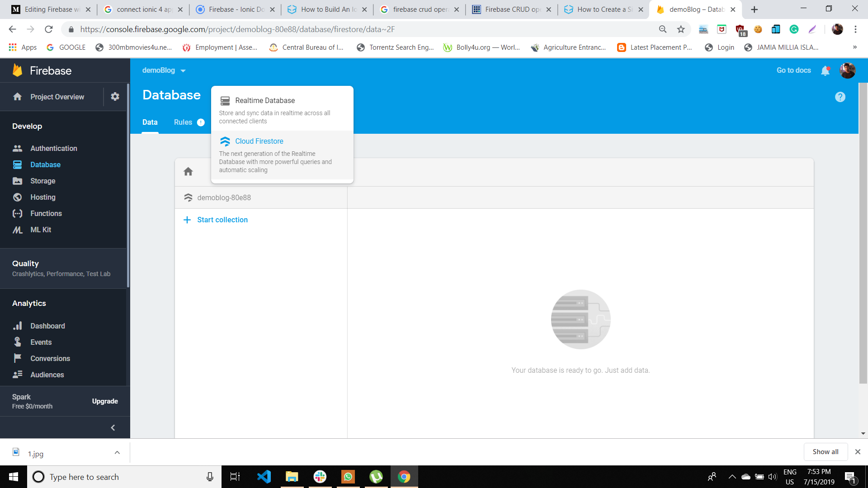Expand the 1.jpg download options chevron
This screenshot has width=868, height=488.
117,452
